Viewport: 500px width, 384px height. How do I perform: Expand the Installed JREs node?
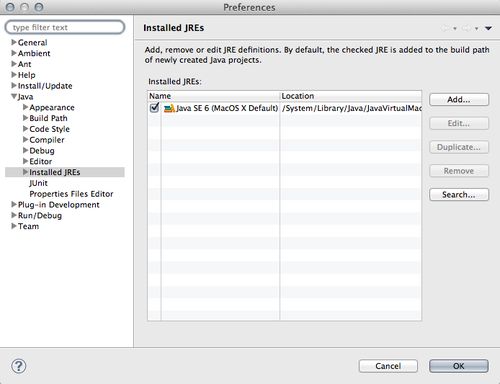25,172
